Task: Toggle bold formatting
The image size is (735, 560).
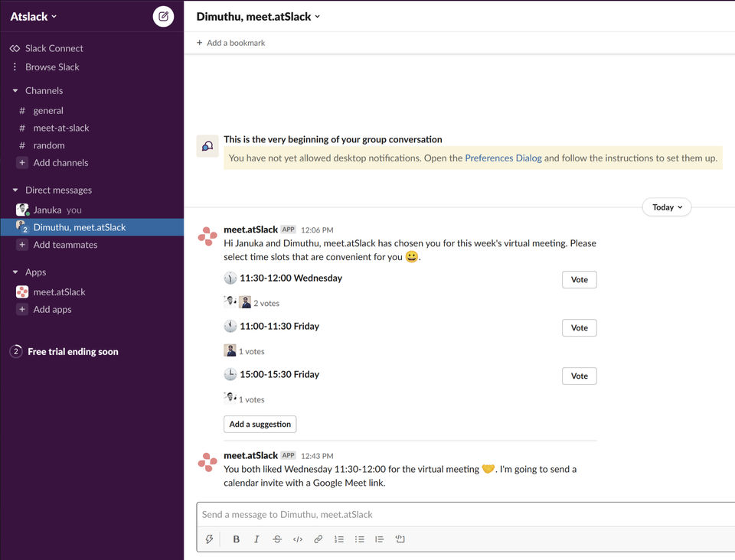Action: click(x=237, y=539)
